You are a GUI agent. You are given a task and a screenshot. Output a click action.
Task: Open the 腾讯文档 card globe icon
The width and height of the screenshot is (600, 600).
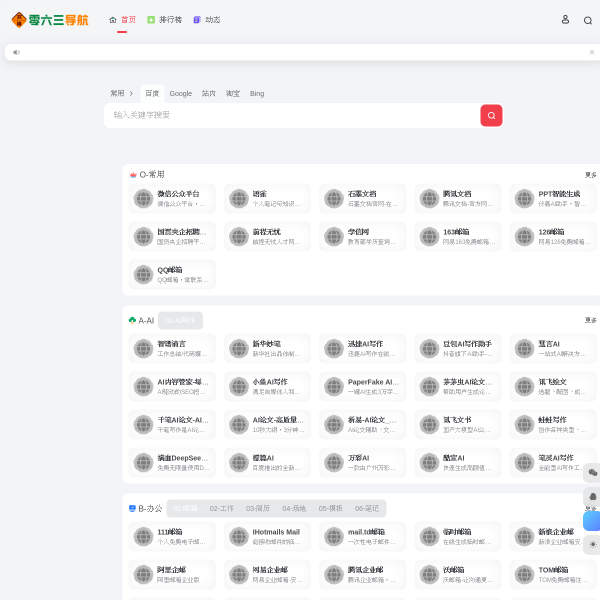tap(429, 199)
